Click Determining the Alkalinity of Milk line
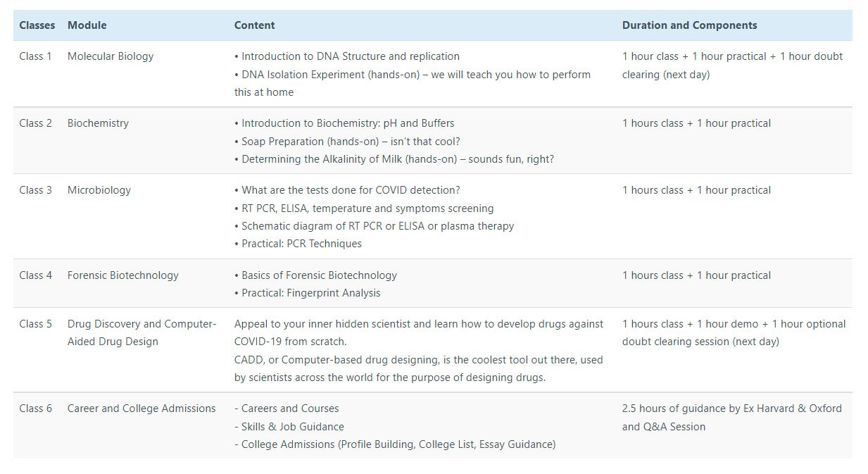The image size is (868, 474). (x=394, y=159)
